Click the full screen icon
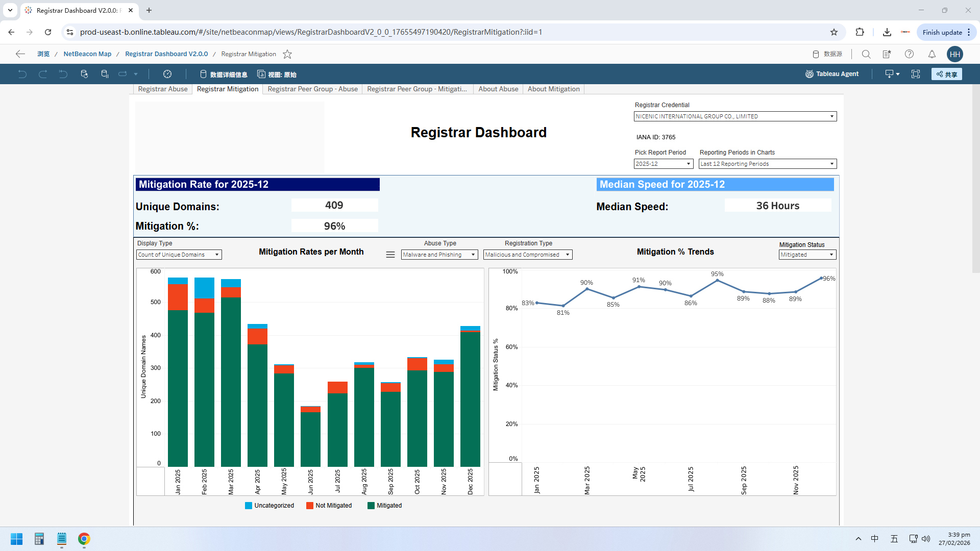Image resolution: width=980 pixels, height=551 pixels. [916, 74]
